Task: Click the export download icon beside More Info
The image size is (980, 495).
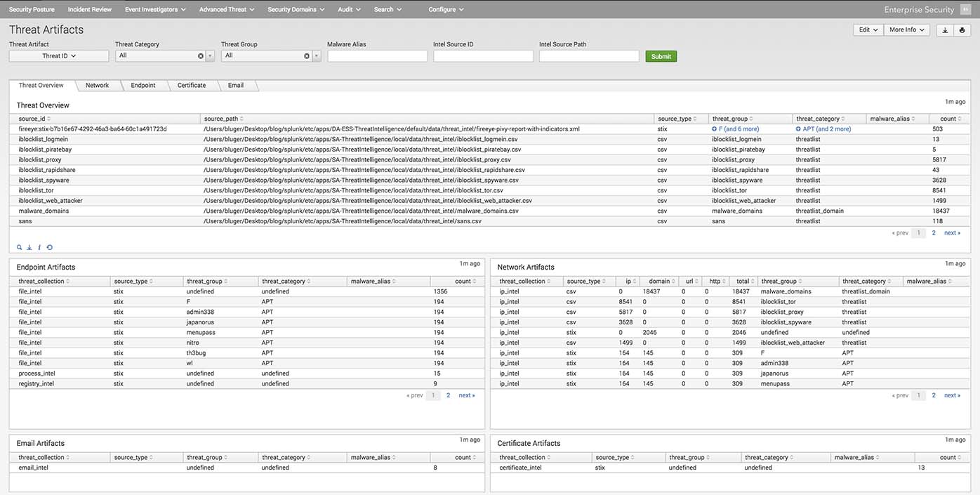Action: click(945, 30)
